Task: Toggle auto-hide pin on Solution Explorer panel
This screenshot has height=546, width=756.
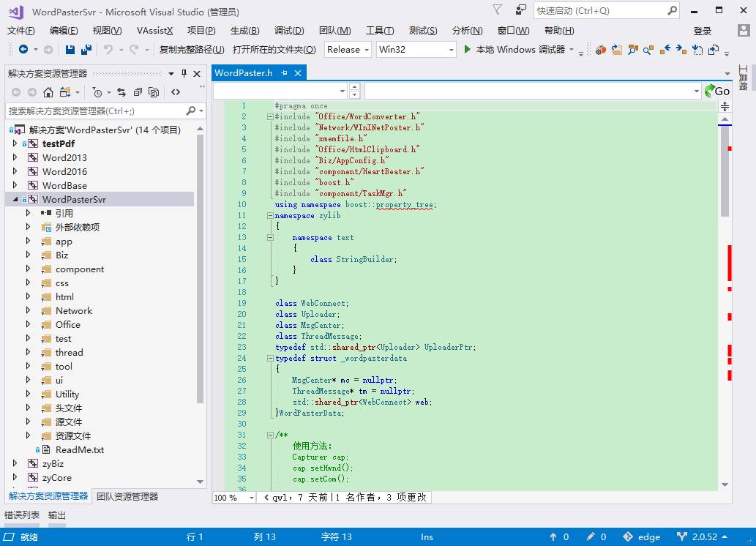Action: pos(184,73)
